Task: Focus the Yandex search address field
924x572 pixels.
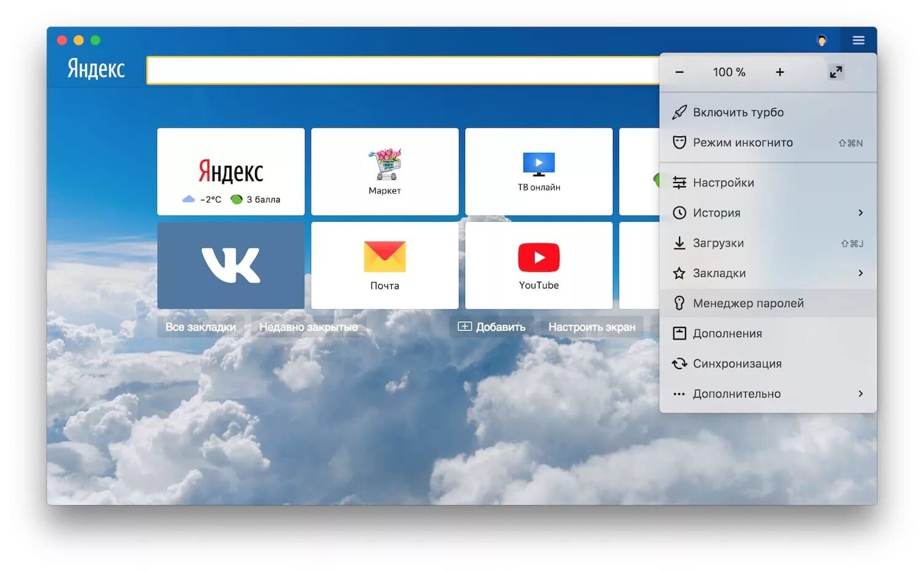Action: tap(403, 70)
